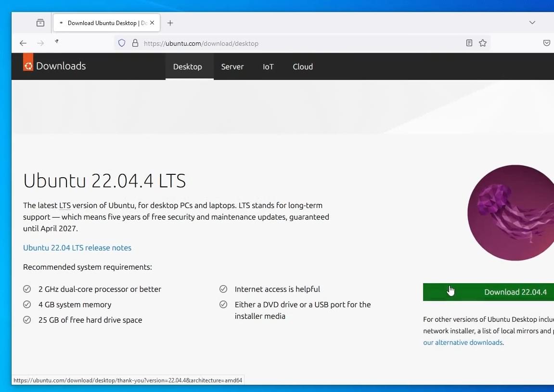554x392 pixels.
Task: Show site security info via padlock icon
Action: [135, 43]
